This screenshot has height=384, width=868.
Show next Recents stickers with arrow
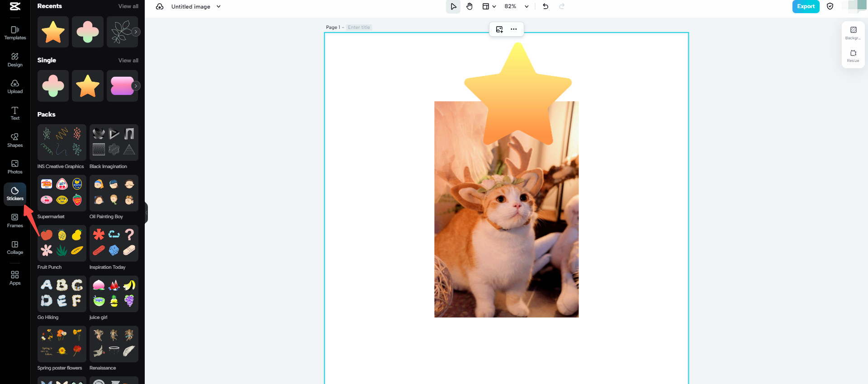136,32
